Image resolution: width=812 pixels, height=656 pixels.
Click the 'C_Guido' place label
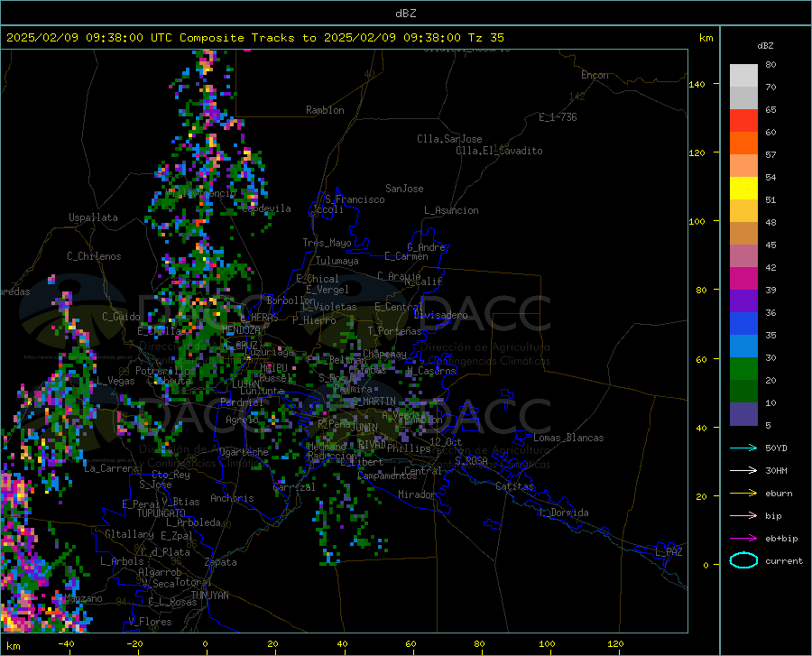click(121, 317)
